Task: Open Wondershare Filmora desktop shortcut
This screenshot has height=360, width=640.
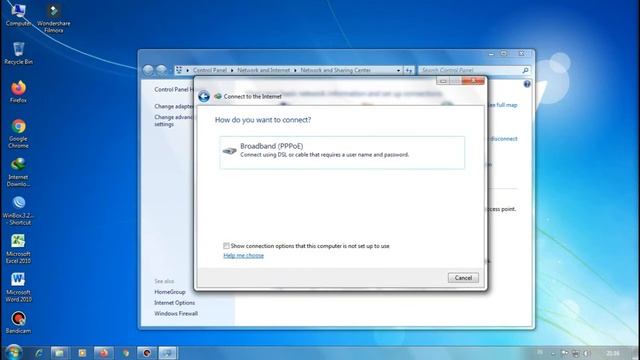Action: [x=53, y=18]
